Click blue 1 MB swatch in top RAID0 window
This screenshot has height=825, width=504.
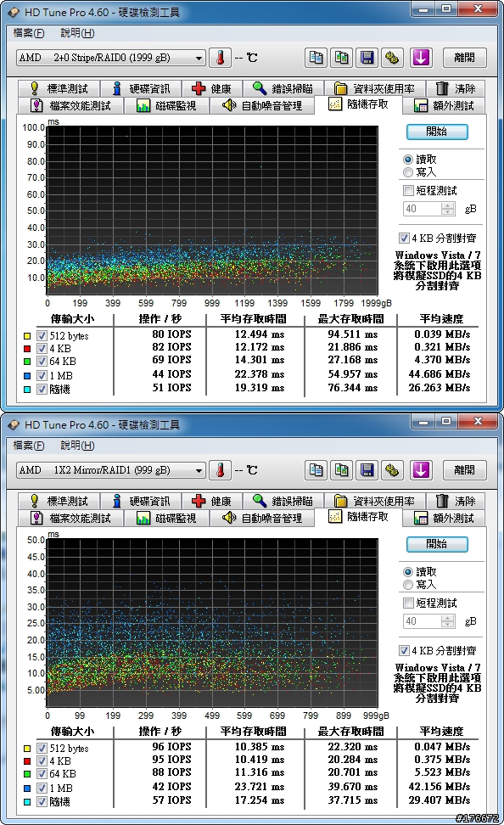pos(27,376)
